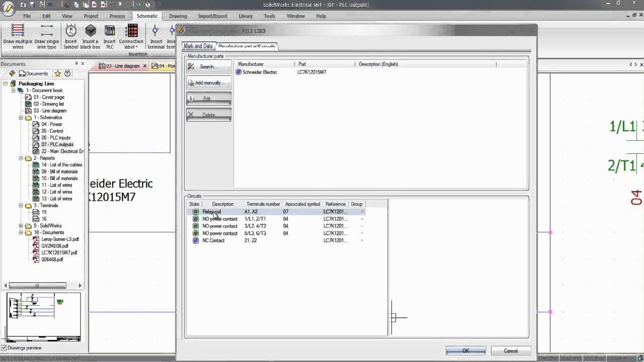The height and width of the screenshot is (362, 644).
Task: Expand 9 - SolidWorks folder
Action: pyautogui.click(x=21, y=226)
